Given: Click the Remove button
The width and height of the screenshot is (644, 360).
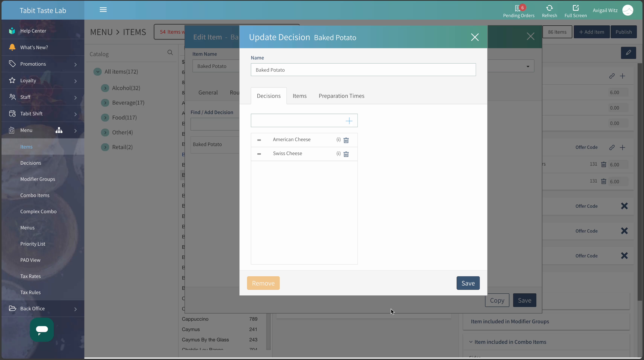Looking at the screenshot, I should click(x=263, y=283).
